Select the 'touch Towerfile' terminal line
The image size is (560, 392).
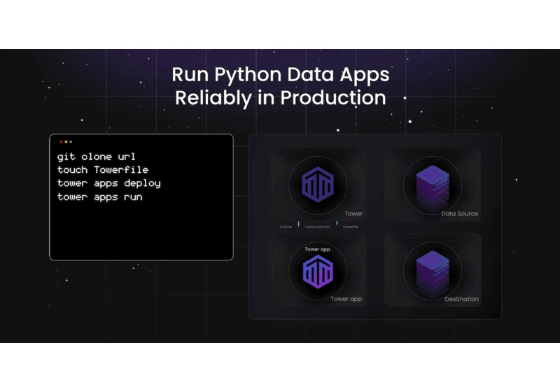tap(103, 170)
